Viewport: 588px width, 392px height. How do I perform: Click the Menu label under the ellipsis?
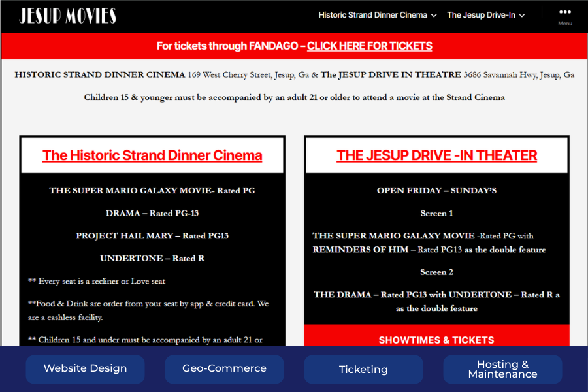pyautogui.click(x=564, y=23)
